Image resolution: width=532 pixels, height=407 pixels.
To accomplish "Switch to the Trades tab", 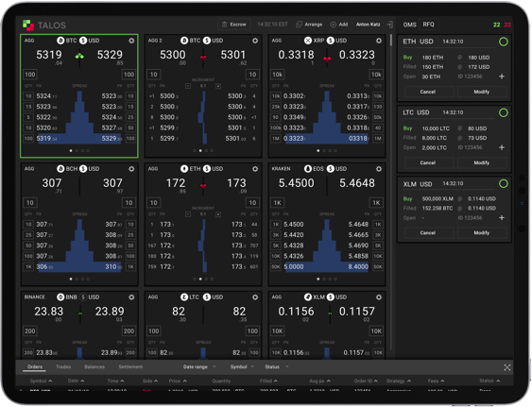I will tap(63, 366).
